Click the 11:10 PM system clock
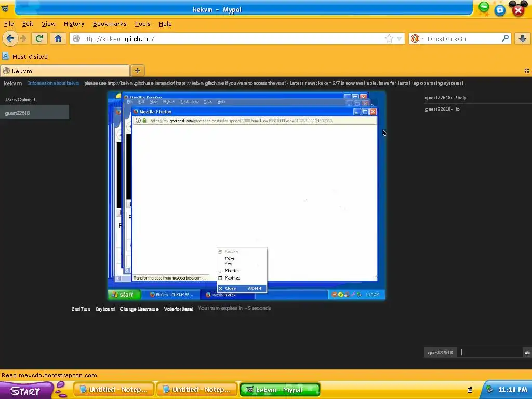This screenshot has height=399, width=532. 513,390
